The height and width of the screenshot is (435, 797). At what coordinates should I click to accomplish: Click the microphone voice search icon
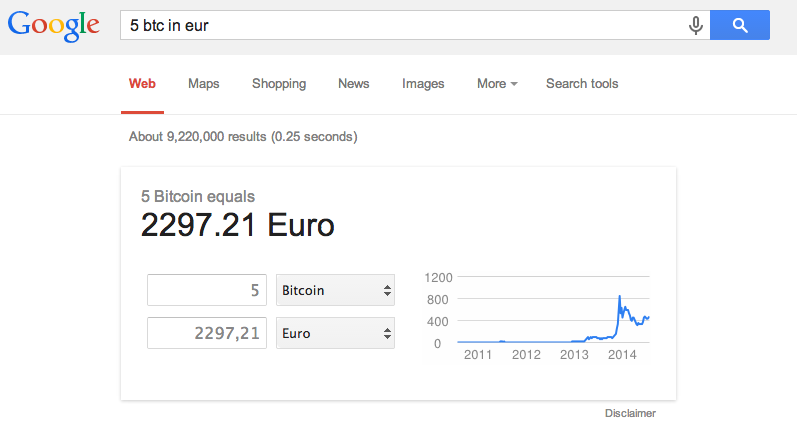click(x=696, y=26)
